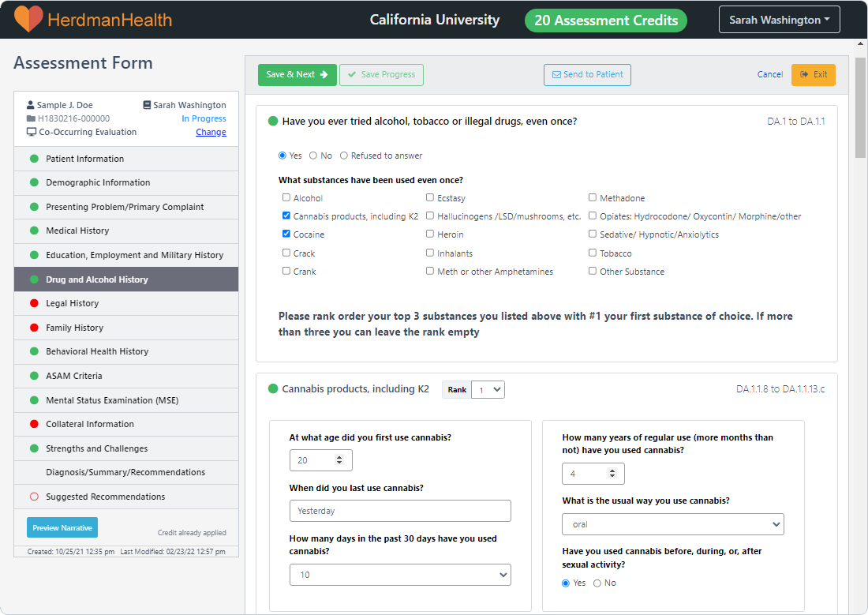Viewport: 868px width, 615px height.
Task: Click the patient person icon beside Sample J. Doe
Action: point(31,105)
